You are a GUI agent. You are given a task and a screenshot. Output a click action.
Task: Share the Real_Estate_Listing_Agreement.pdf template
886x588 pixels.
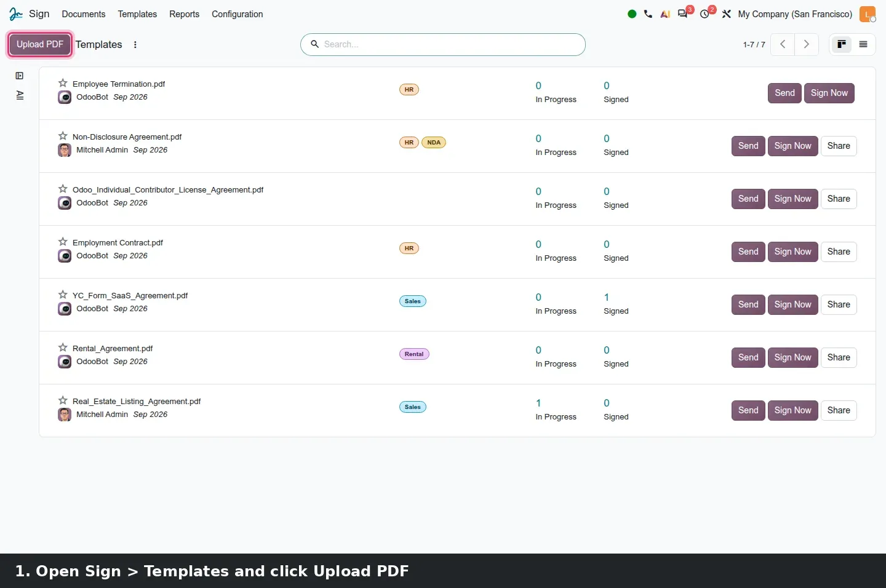[x=839, y=410]
